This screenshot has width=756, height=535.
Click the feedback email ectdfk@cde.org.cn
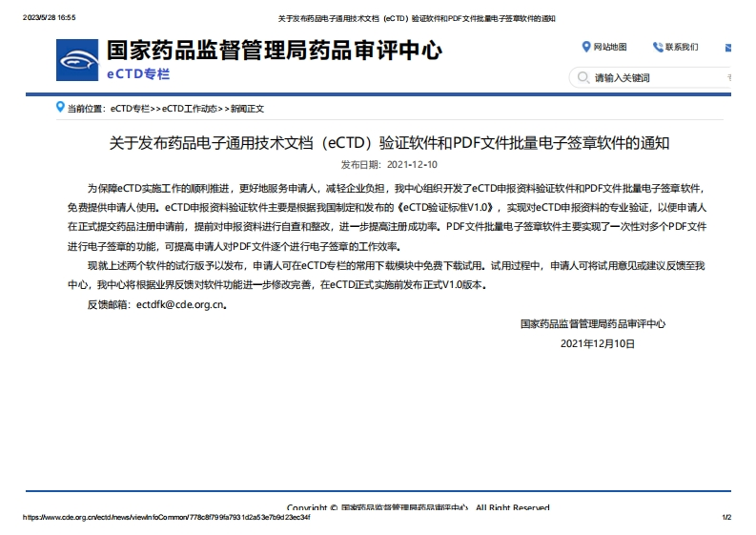click(179, 305)
